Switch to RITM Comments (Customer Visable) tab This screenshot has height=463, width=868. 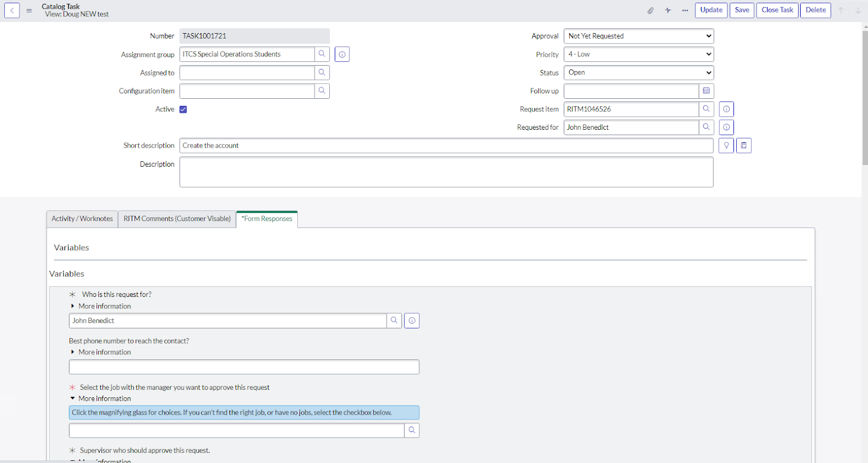(177, 219)
